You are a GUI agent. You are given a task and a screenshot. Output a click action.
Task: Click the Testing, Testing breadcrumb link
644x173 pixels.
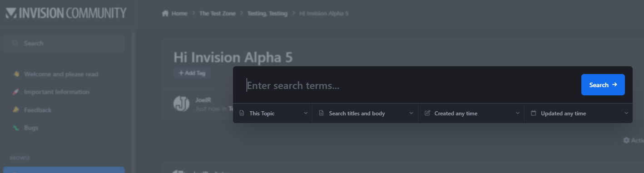coord(268,14)
